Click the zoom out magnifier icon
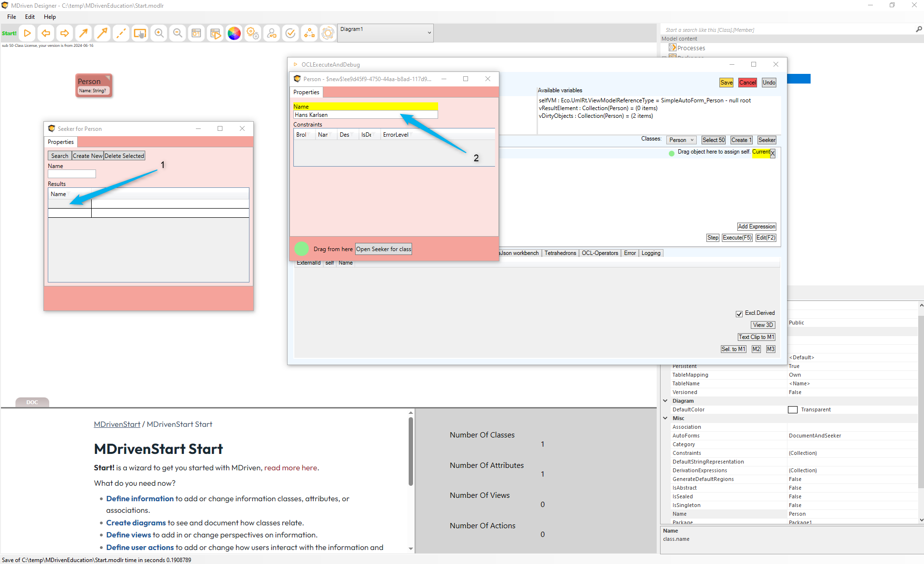The image size is (924, 564). tap(178, 33)
